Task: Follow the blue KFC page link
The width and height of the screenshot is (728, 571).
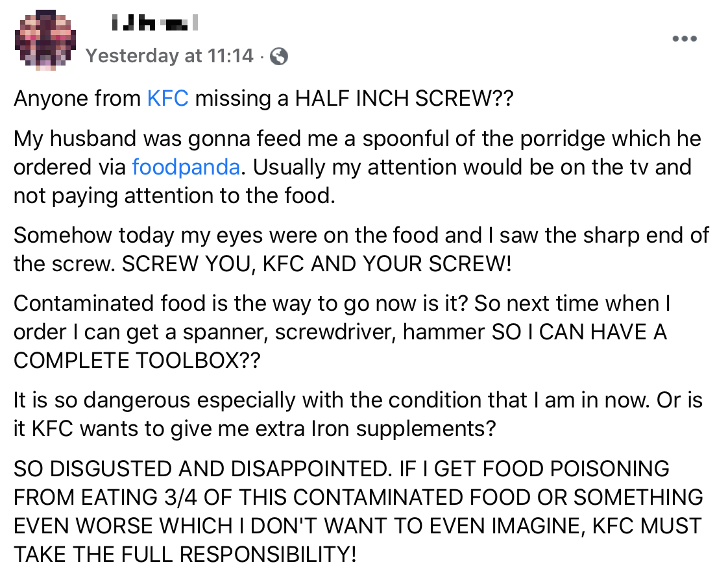Action: pos(167,99)
